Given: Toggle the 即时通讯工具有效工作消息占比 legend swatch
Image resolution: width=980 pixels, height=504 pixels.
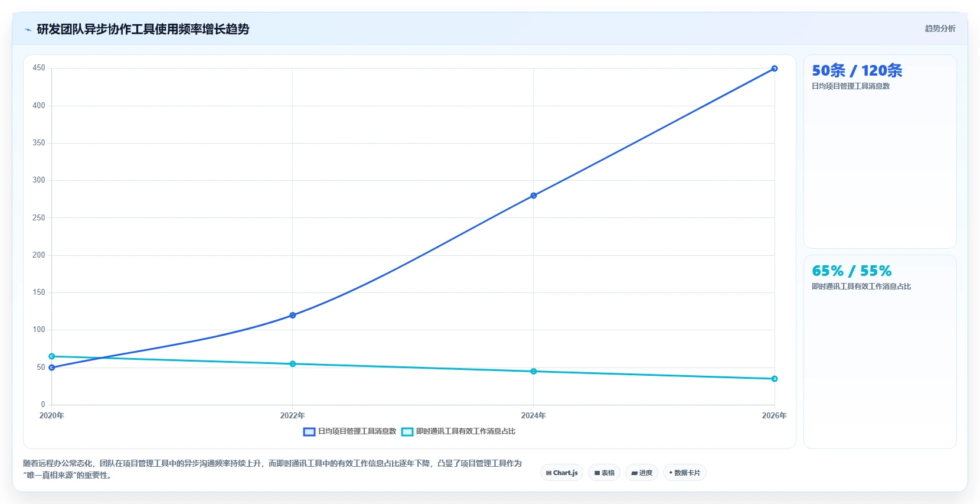Looking at the screenshot, I should 407,432.
